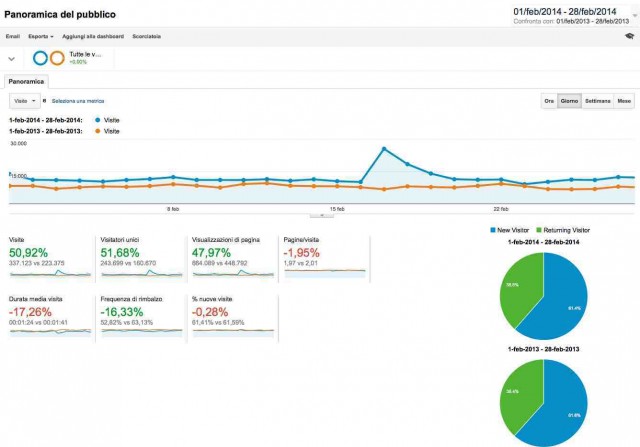Viewport: 640px width, 447px height.
Task: Click the blue New Visitor legend square
Action: (493, 230)
